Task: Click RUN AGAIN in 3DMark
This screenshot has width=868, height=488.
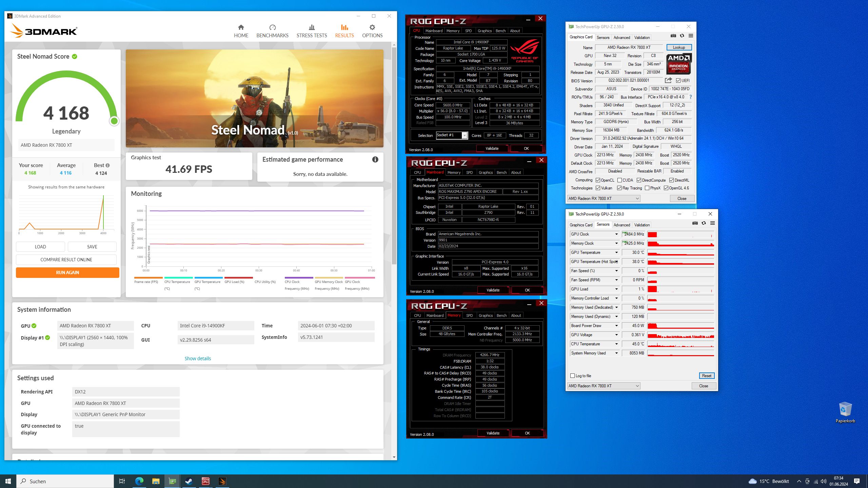Action: click(67, 272)
